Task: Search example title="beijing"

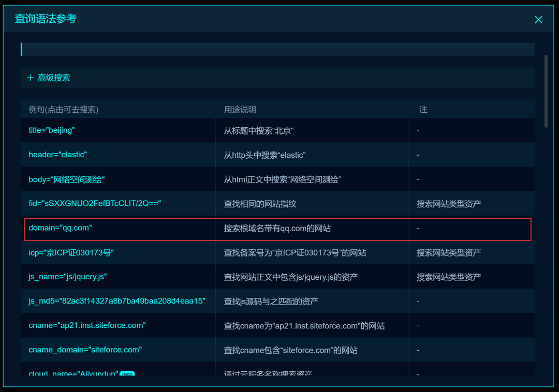Action: (52, 130)
